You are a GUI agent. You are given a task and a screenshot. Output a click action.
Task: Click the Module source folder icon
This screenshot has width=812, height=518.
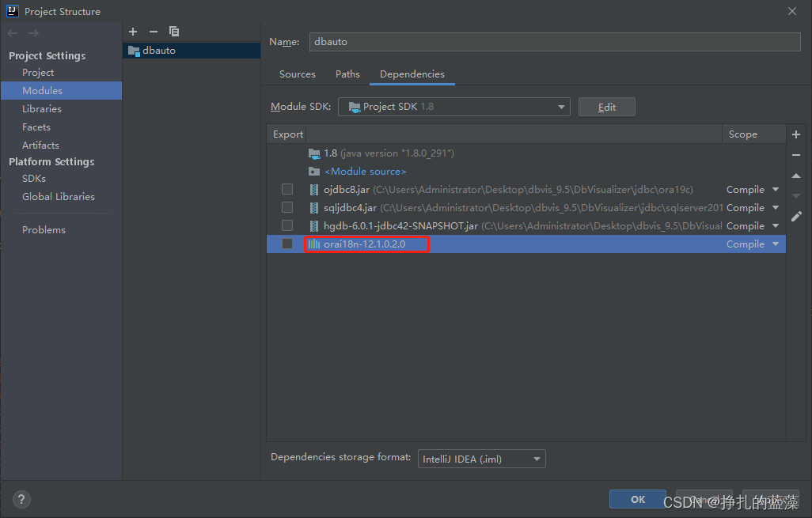pos(314,172)
